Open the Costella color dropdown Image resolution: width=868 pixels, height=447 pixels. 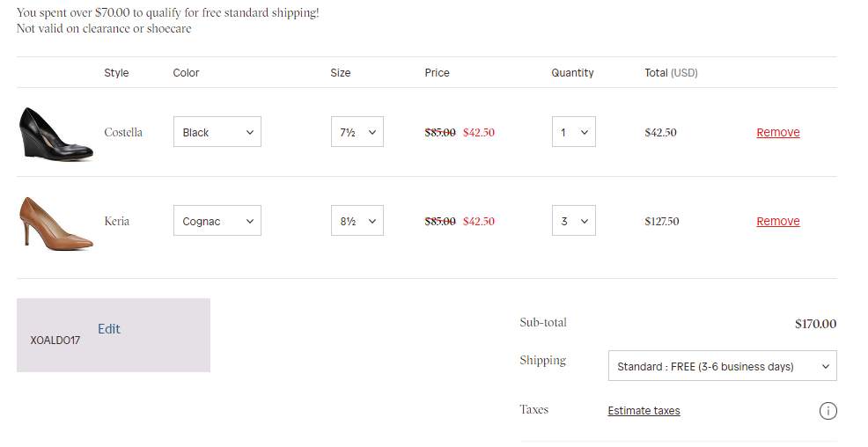pyautogui.click(x=217, y=132)
